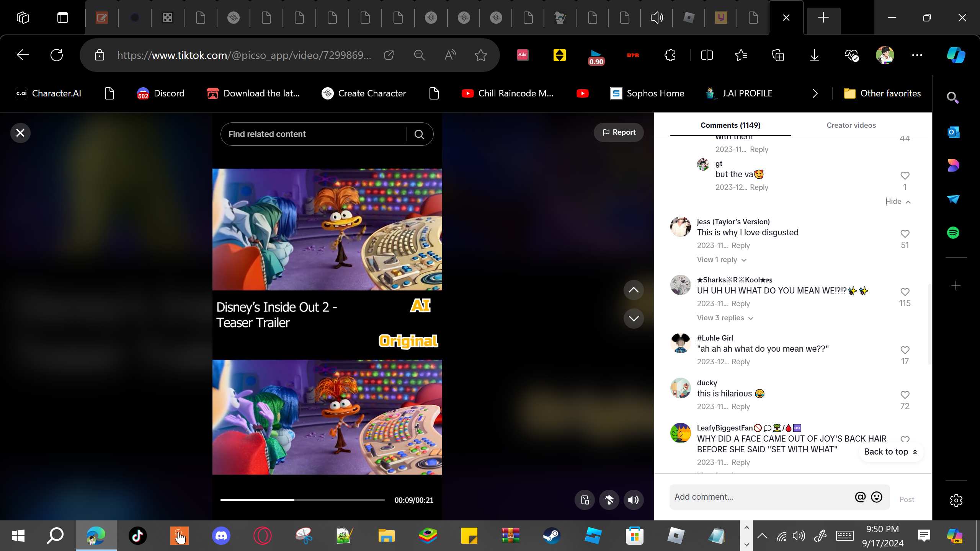The image size is (980, 551).
Task: Go to next video with down arrow
Action: point(634,318)
